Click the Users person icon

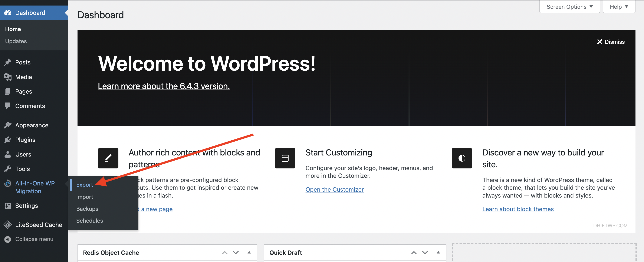8,154
